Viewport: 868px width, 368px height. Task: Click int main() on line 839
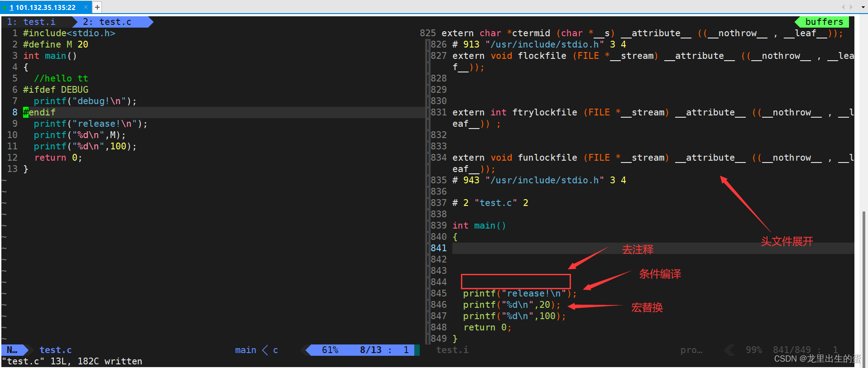coord(479,225)
